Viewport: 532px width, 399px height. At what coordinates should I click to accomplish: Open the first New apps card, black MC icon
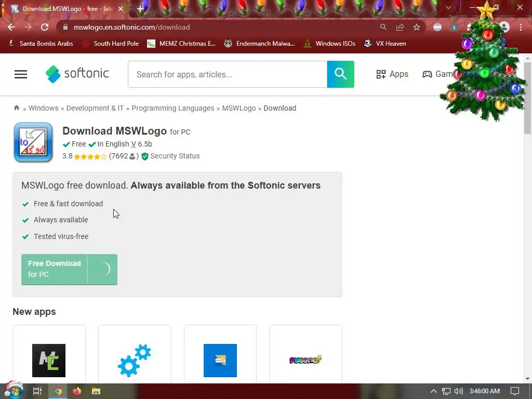tap(49, 354)
